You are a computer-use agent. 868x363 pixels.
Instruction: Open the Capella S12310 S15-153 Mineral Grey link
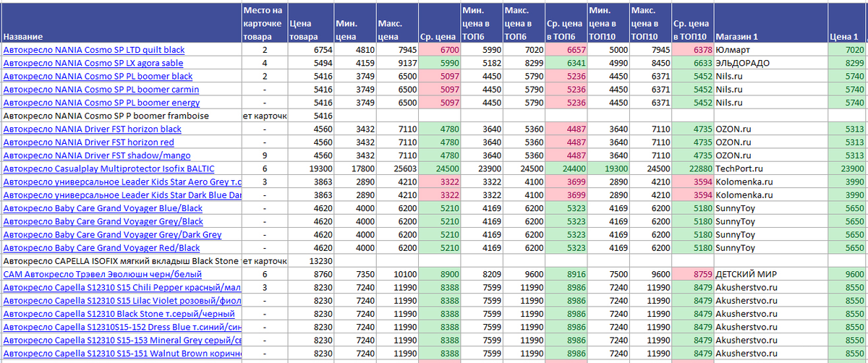click(122, 340)
